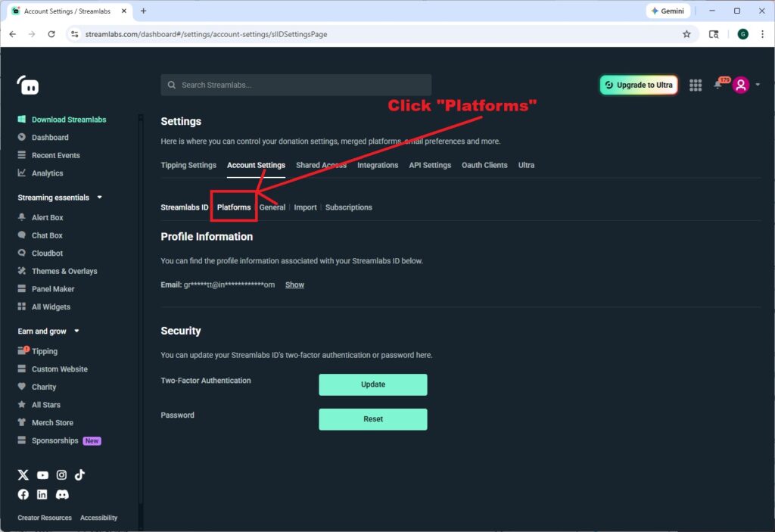
Task: Open the Sponsorships section
Action: [x=54, y=440]
